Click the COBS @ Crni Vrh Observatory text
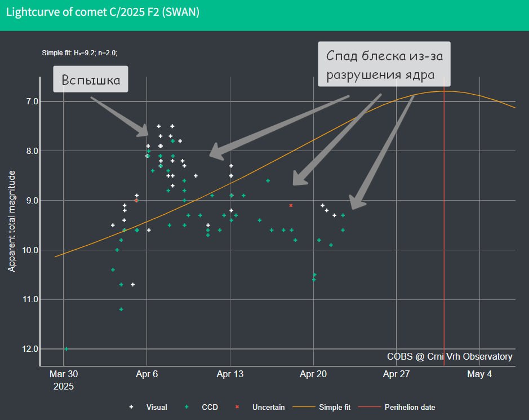Viewport: 529px width, 420px height. (450, 356)
